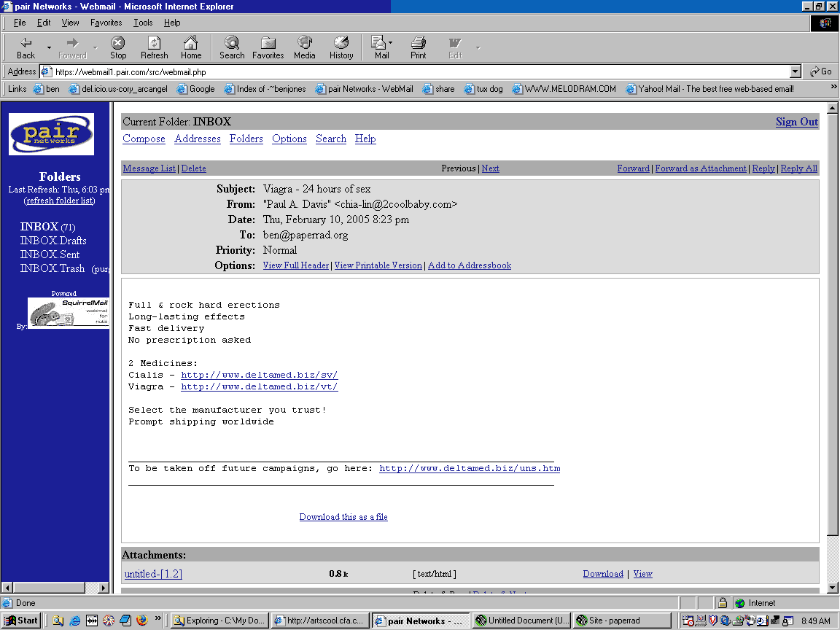Viewport: 840px width, 630px height.
Task: Open the Edit menu
Action: [44, 23]
